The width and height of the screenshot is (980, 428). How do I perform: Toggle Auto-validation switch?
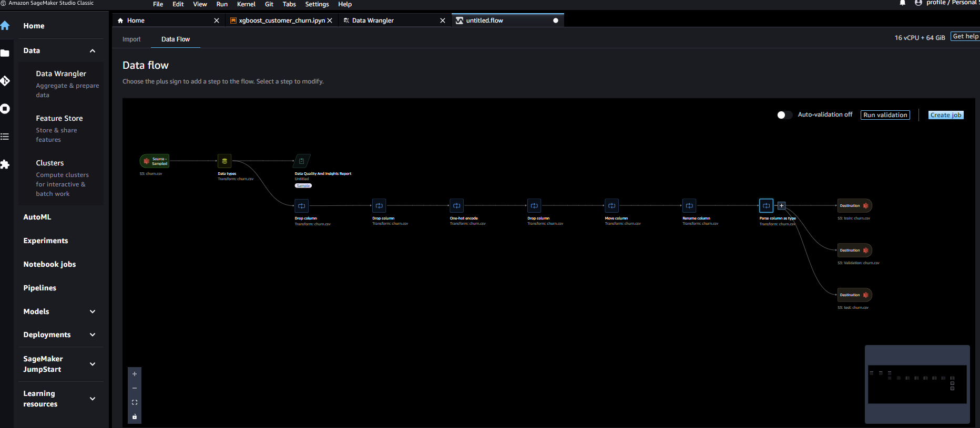(784, 115)
